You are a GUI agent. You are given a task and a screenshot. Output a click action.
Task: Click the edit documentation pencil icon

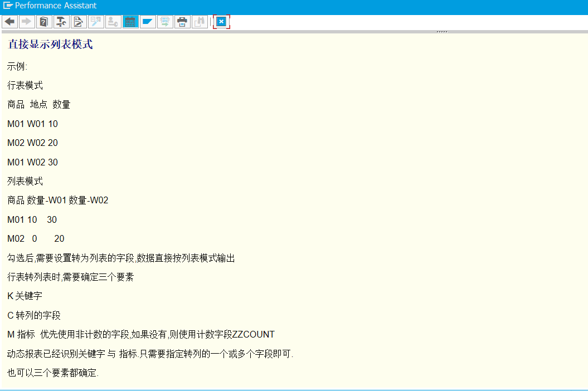[x=79, y=22]
